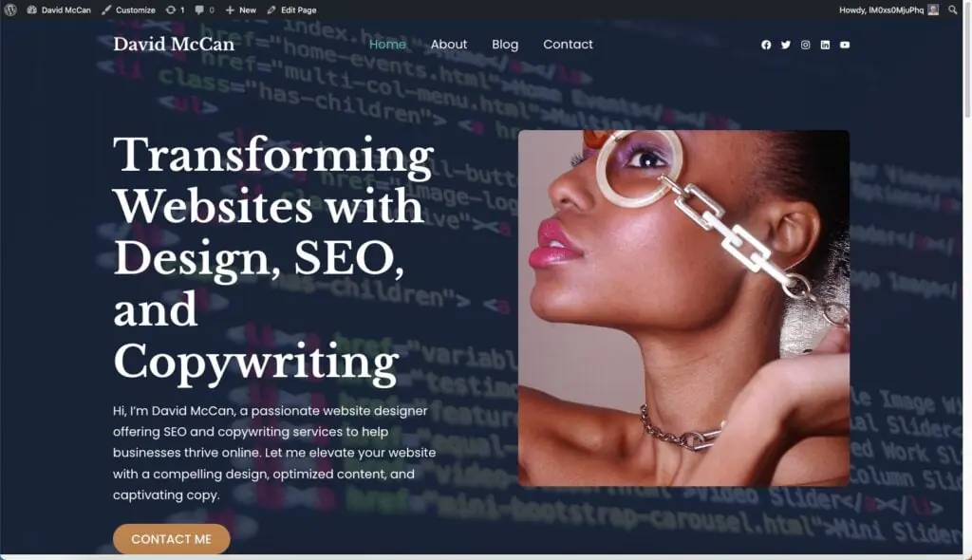Open the WordPress logo menu
The image size is (972, 560).
click(x=10, y=9)
